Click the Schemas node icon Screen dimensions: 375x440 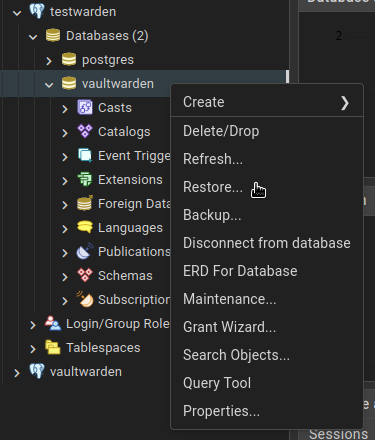(x=85, y=275)
